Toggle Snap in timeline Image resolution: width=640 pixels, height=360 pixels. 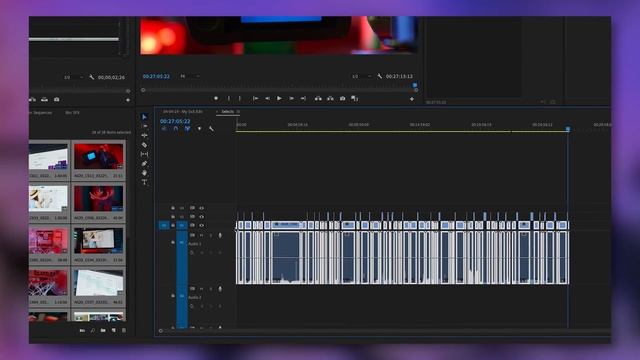pyautogui.click(x=176, y=129)
